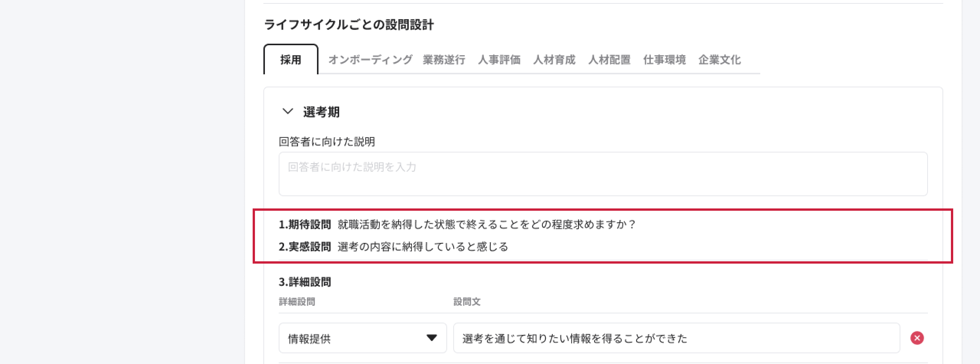The width and height of the screenshot is (980, 364).
Task: Click the 選考の内容に納得している question text
Action: pos(423,247)
